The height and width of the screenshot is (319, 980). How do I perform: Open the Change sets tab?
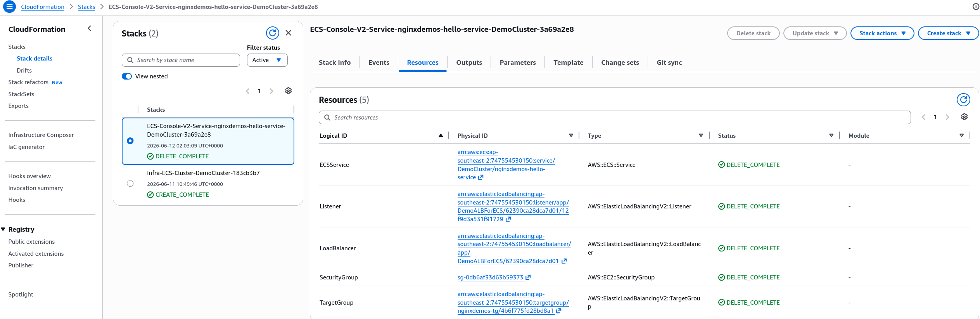(x=620, y=62)
